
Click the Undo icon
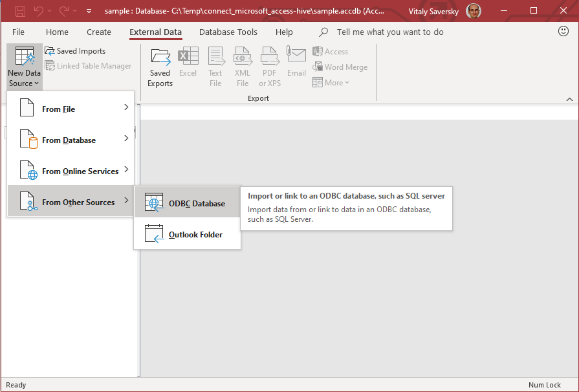click(x=38, y=11)
